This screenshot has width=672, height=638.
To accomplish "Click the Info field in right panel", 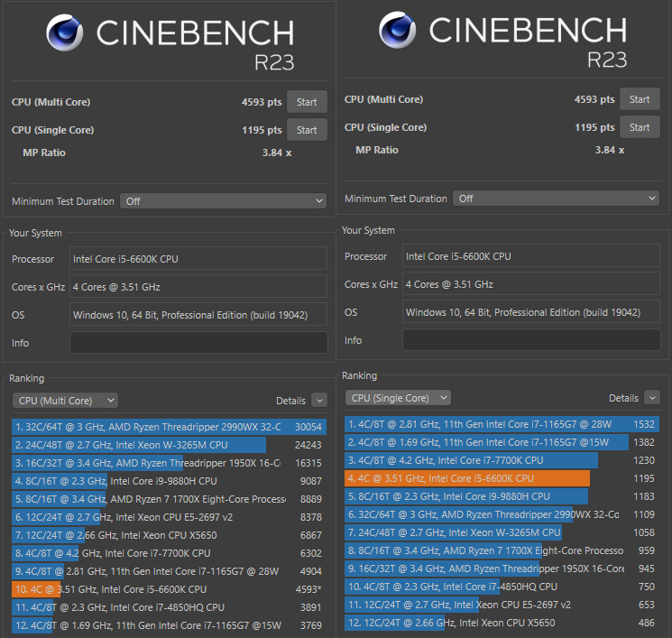I will click(531, 340).
